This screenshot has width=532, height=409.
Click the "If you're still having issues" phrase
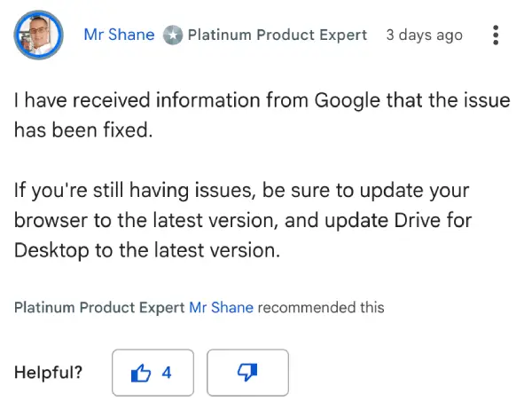pyautogui.click(x=135, y=191)
